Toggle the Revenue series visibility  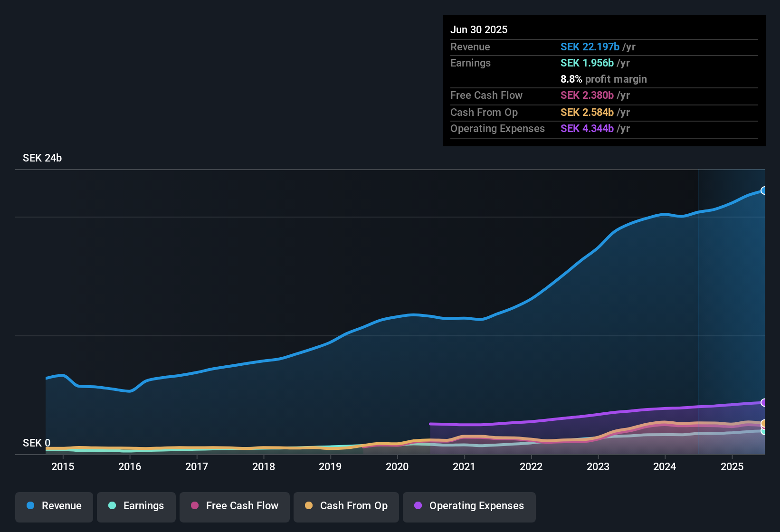click(x=54, y=506)
